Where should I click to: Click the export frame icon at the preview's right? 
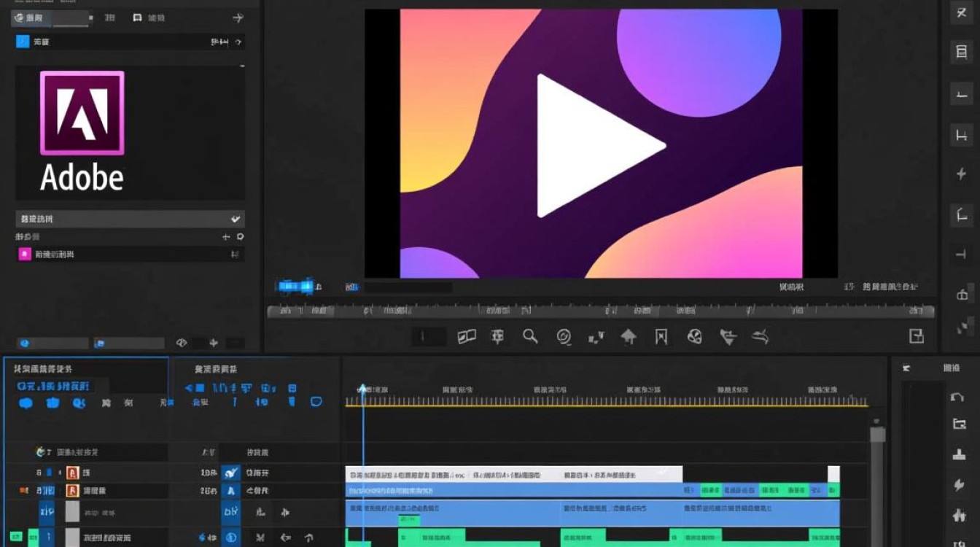(x=917, y=335)
